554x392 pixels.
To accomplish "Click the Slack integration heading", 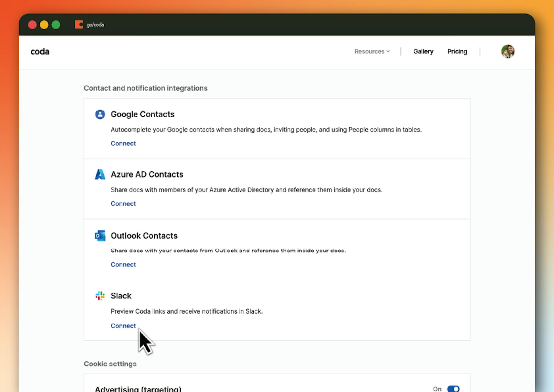I will pos(121,296).
